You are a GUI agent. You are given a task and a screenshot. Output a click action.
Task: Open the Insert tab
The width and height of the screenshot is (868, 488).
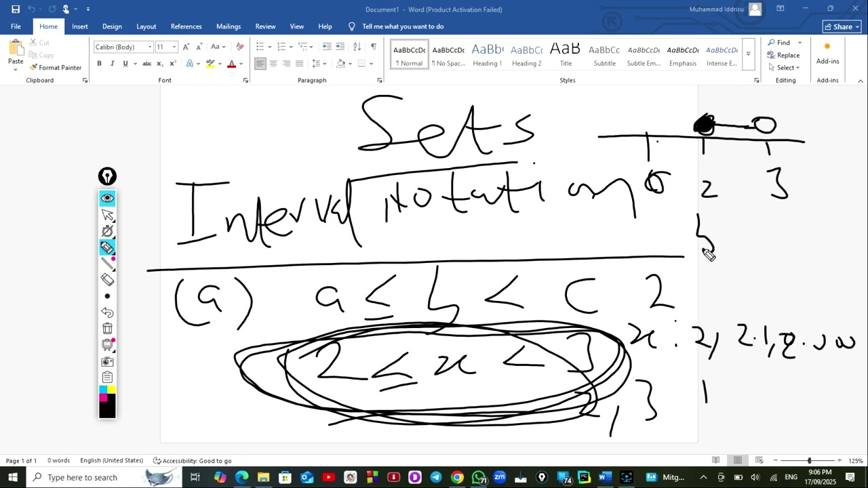(x=80, y=26)
